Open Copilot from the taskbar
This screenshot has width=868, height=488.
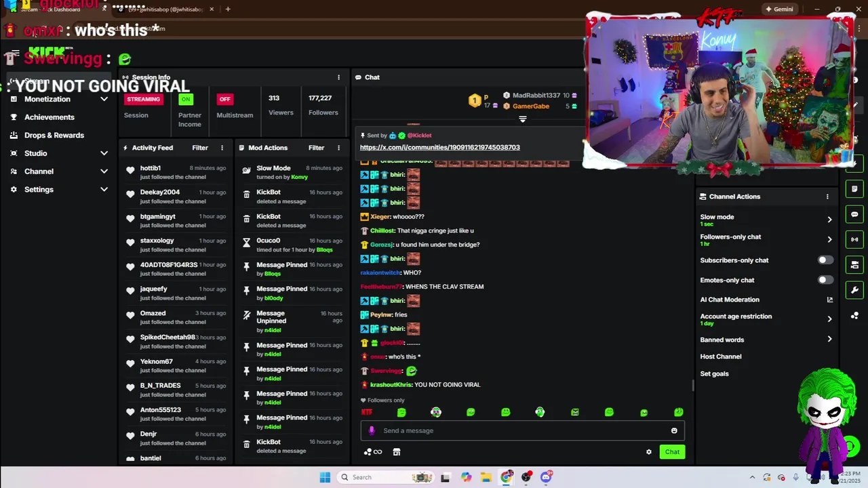[466, 477]
